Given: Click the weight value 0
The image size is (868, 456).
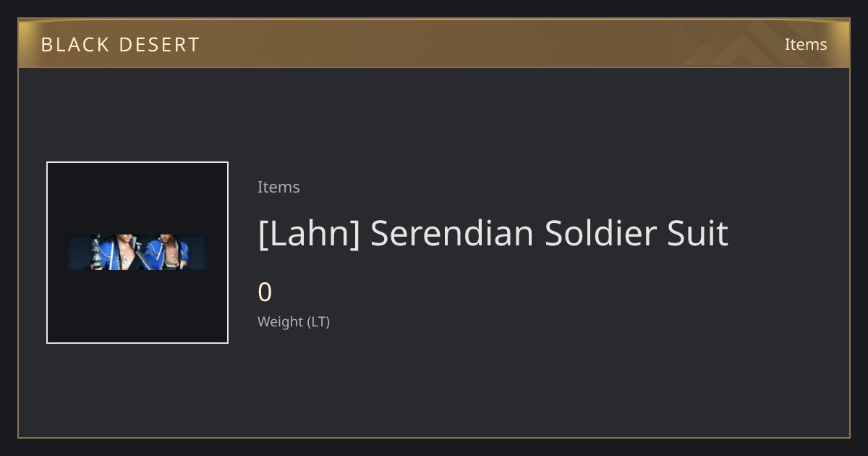Looking at the screenshot, I should click(x=265, y=292).
